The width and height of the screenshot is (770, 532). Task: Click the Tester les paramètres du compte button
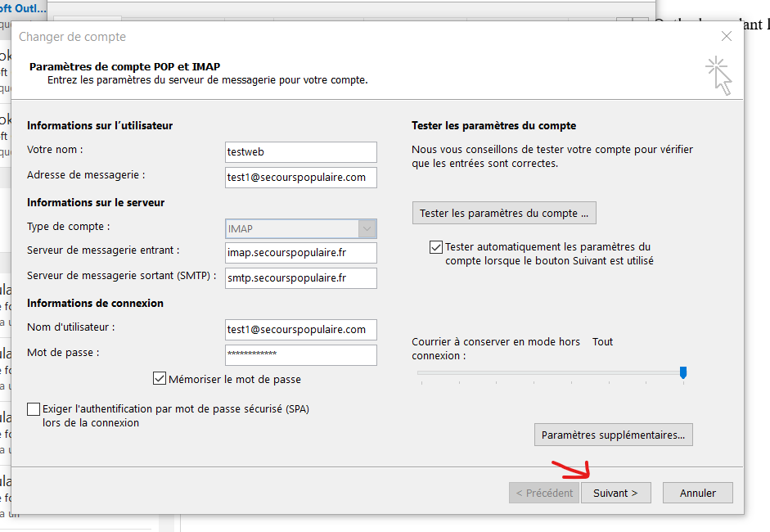(x=503, y=213)
